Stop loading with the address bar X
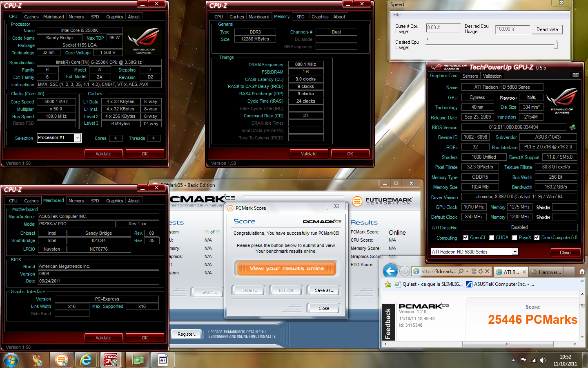 click(x=487, y=271)
